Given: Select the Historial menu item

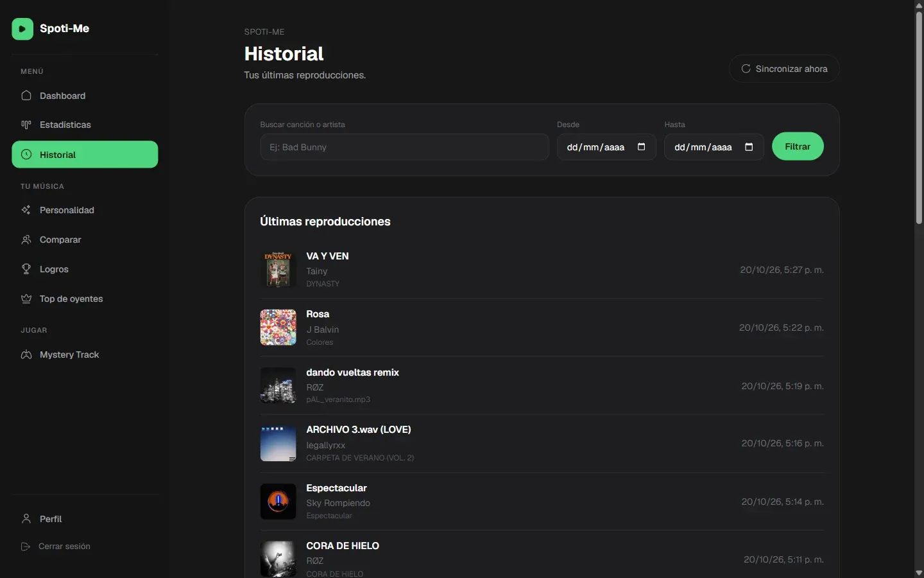Looking at the screenshot, I should tap(85, 155).
